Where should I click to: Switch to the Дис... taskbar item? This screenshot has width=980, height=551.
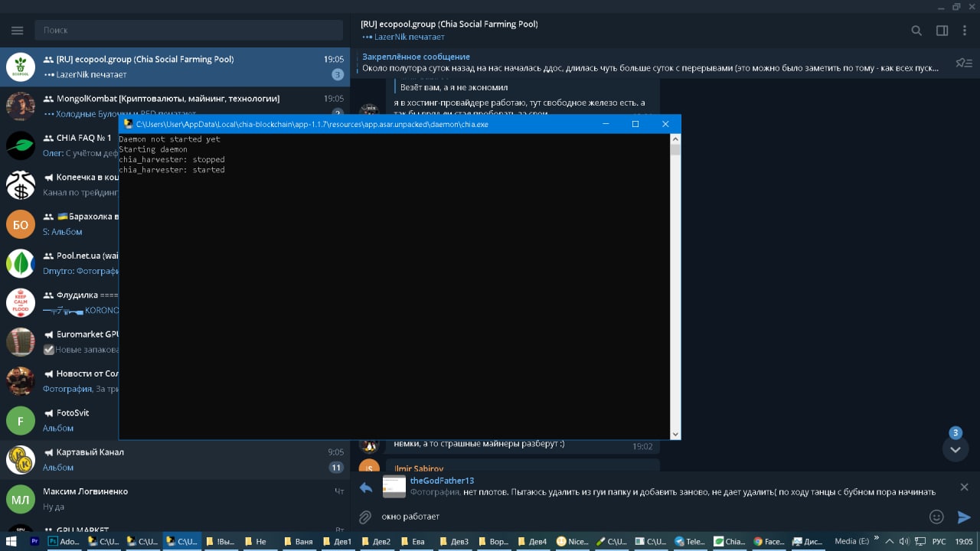808,541
